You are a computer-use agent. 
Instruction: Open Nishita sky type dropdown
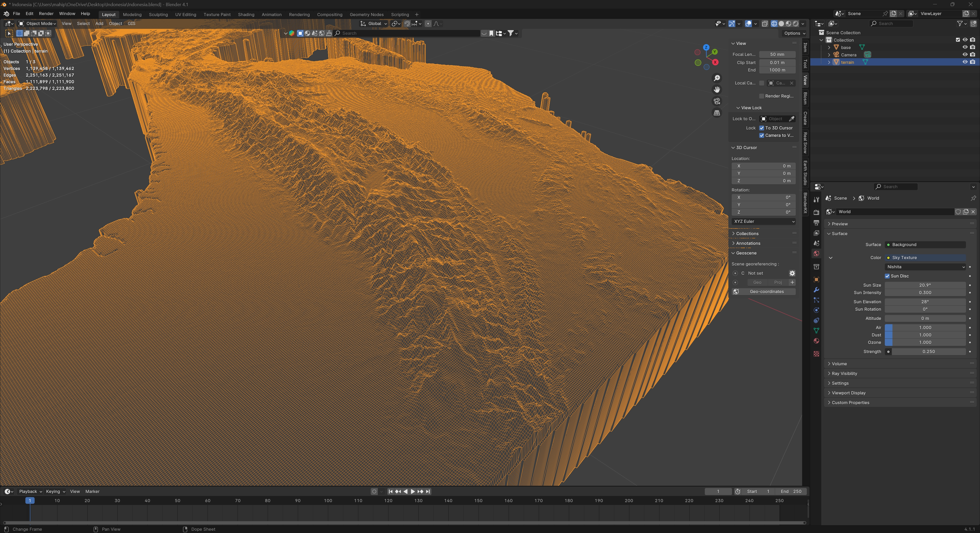point(925,267)
